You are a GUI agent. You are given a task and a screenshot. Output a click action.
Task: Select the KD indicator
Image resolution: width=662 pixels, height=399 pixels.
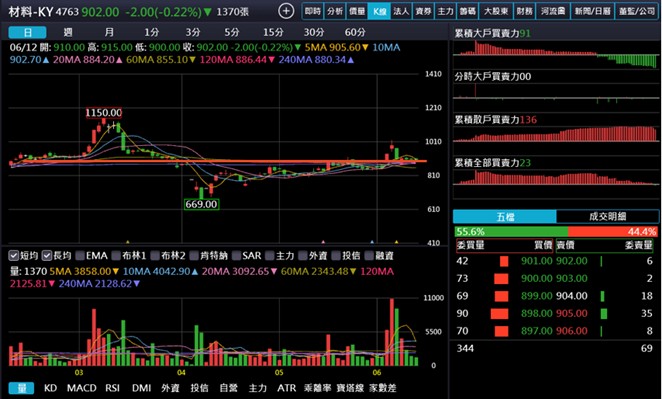50,388
